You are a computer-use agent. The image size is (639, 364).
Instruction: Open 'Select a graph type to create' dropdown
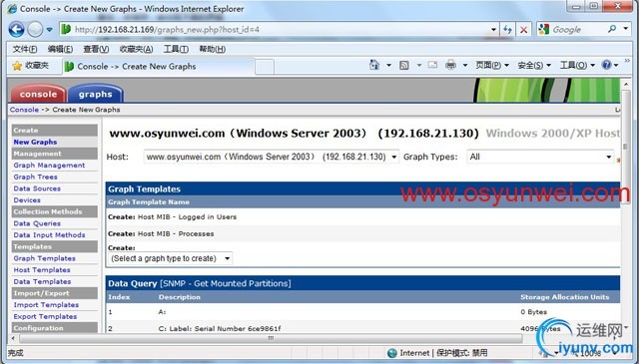point(170,258)
